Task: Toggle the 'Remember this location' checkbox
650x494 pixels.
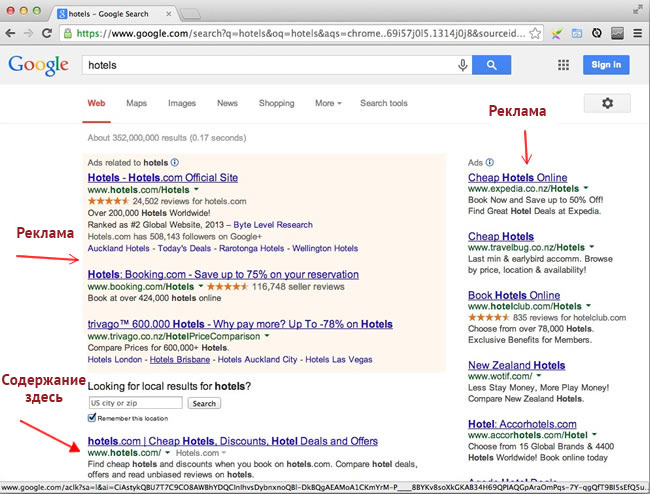Action: pos(93,416)
